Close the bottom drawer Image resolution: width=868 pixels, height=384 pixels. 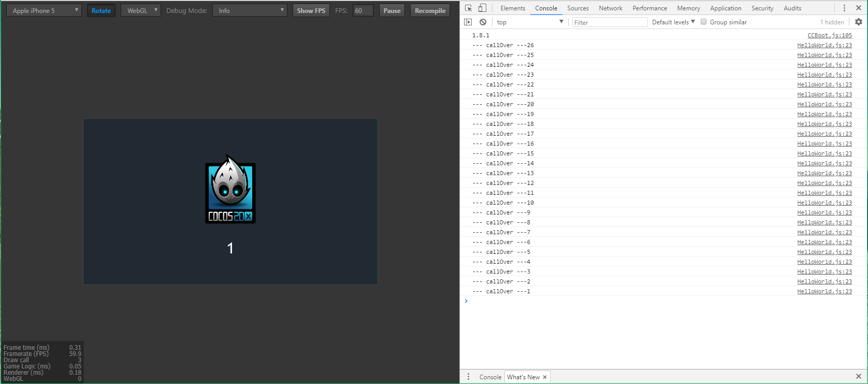click(x=858, y=376)
